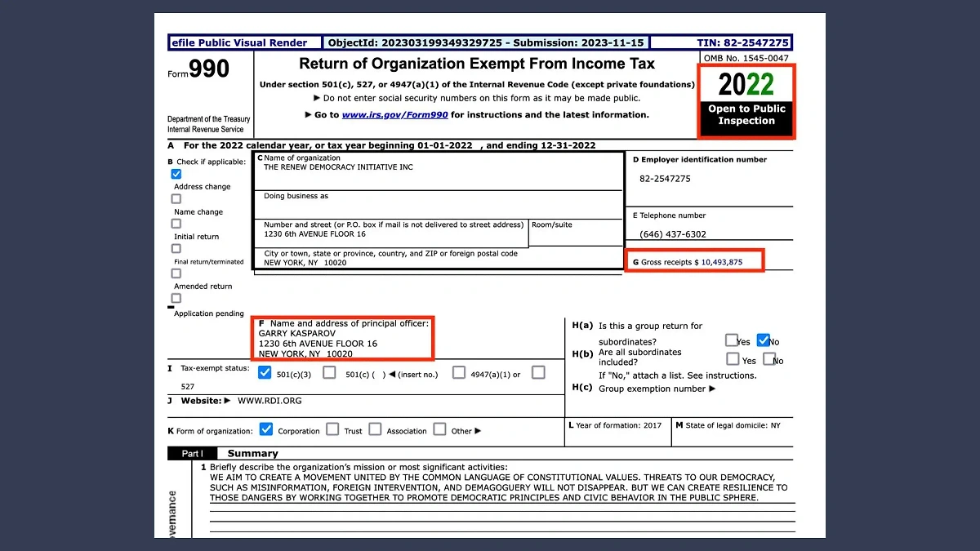The image size is (980, 551).
Task: Click the Gross receipts amount 10,493,875
Action: pos(722,262)
